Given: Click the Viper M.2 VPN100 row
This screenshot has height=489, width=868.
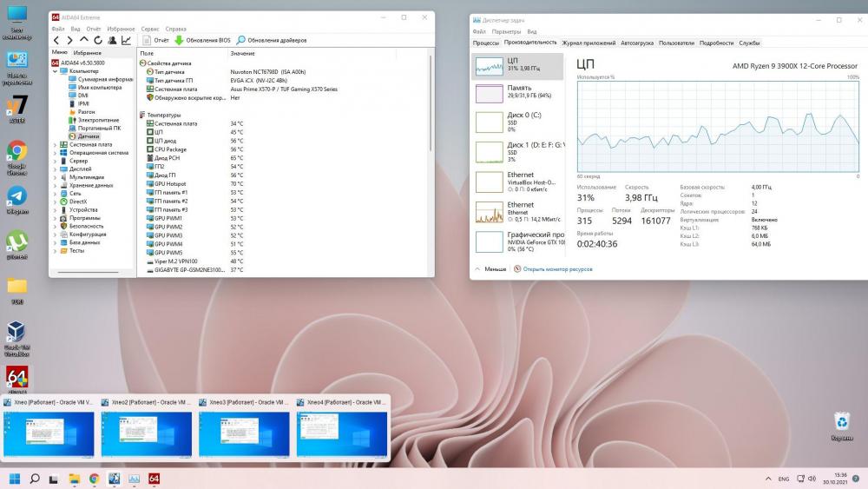Looking at the screenshot, I should (282, 261).
